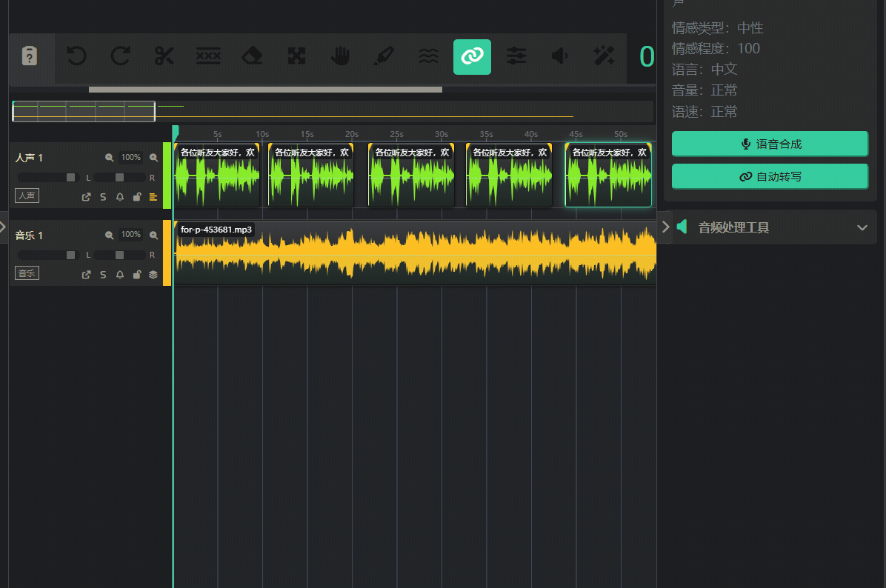Click the magic wand effects icon
Image resolution: width=886 pixels, height=588 pixels.
[604, 56]
